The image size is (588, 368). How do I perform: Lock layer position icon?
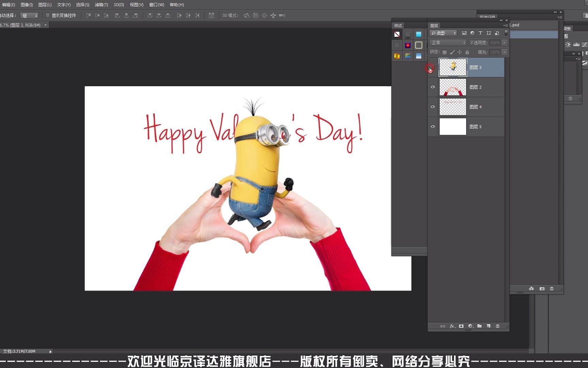[460, 52]
